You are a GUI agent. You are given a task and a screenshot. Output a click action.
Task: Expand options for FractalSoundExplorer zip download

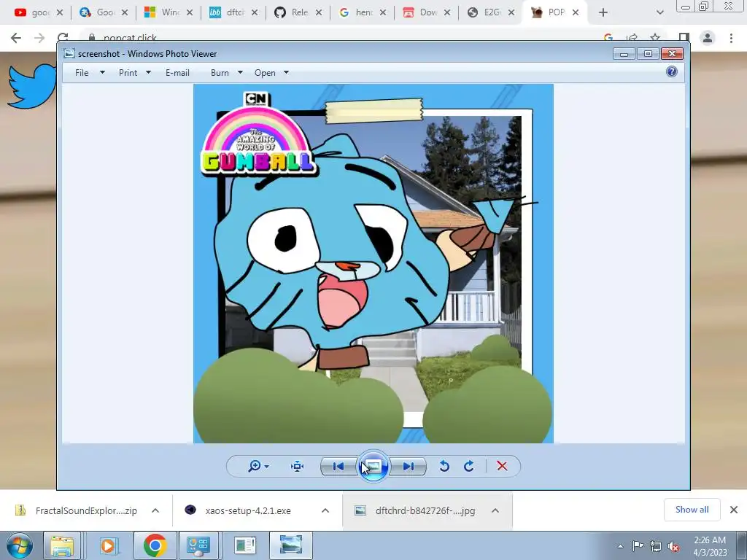[155, 510]
